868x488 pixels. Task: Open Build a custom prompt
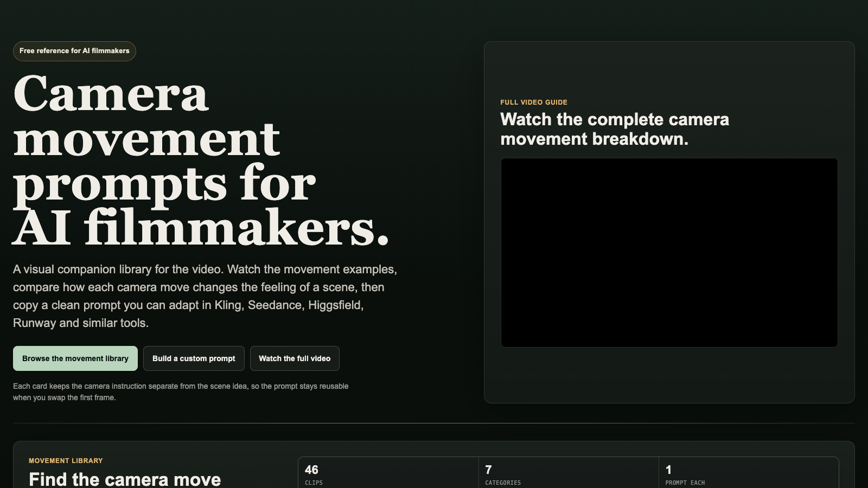(x=194, y=358)
